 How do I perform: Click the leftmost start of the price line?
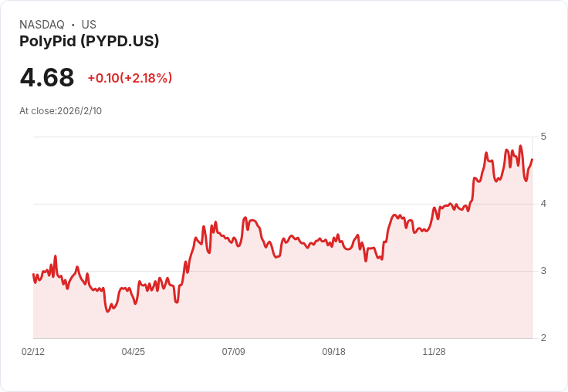[33, 274]
